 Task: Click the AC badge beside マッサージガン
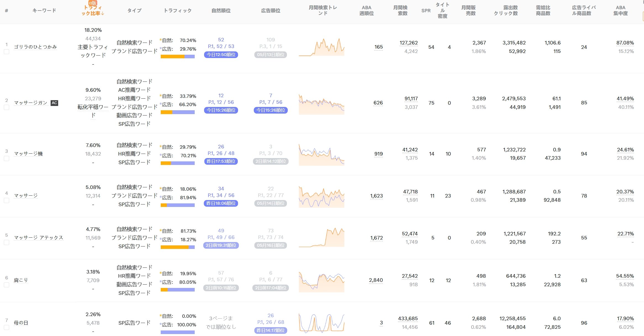point(54,103)
